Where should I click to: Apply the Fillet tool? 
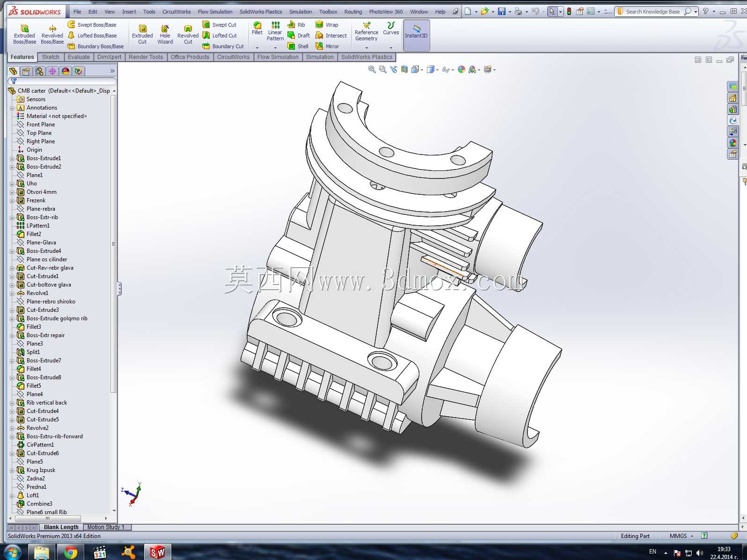coord(257,28)
